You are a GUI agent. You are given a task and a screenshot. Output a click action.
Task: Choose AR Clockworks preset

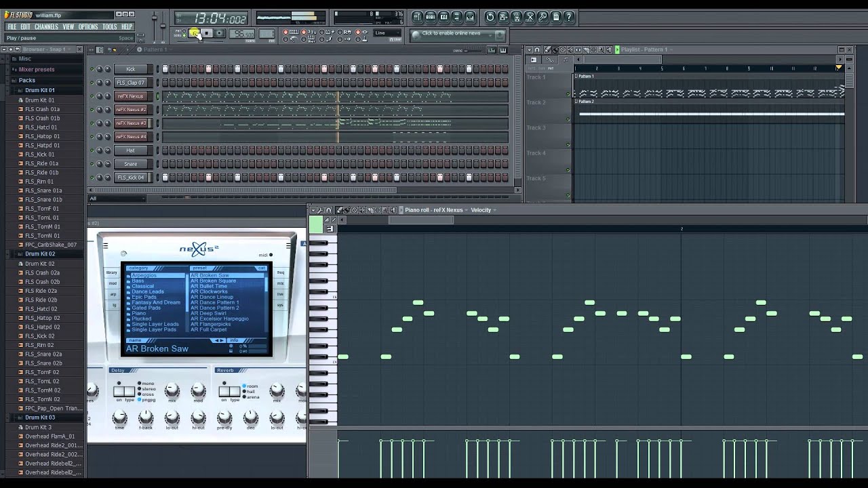(209, 291)
